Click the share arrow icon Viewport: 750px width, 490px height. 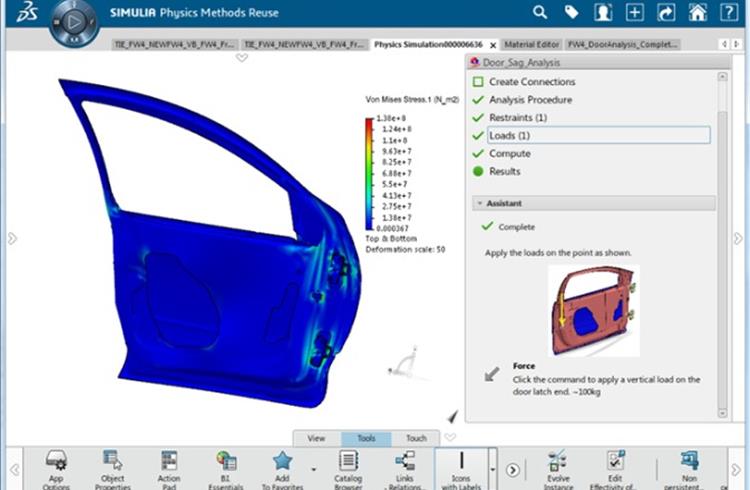[666, 12]
